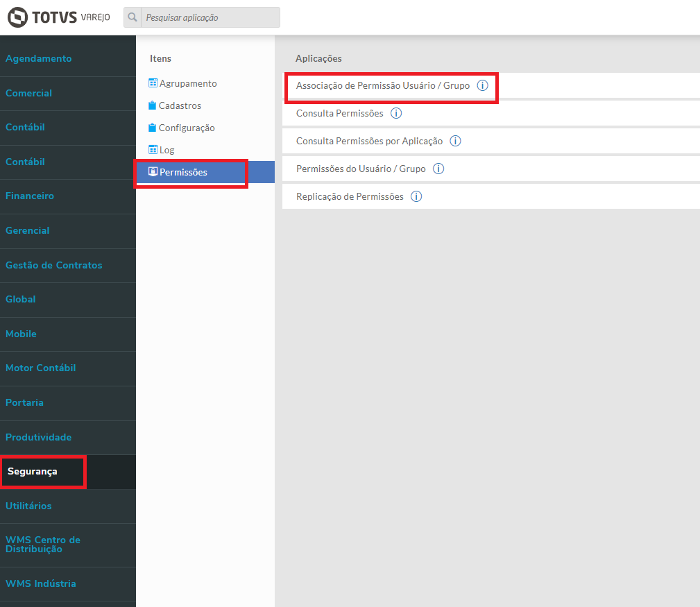The height and width of the screenshot is (607, 700).
Task: Open Gestão de Contratos module
Action: 68,266
